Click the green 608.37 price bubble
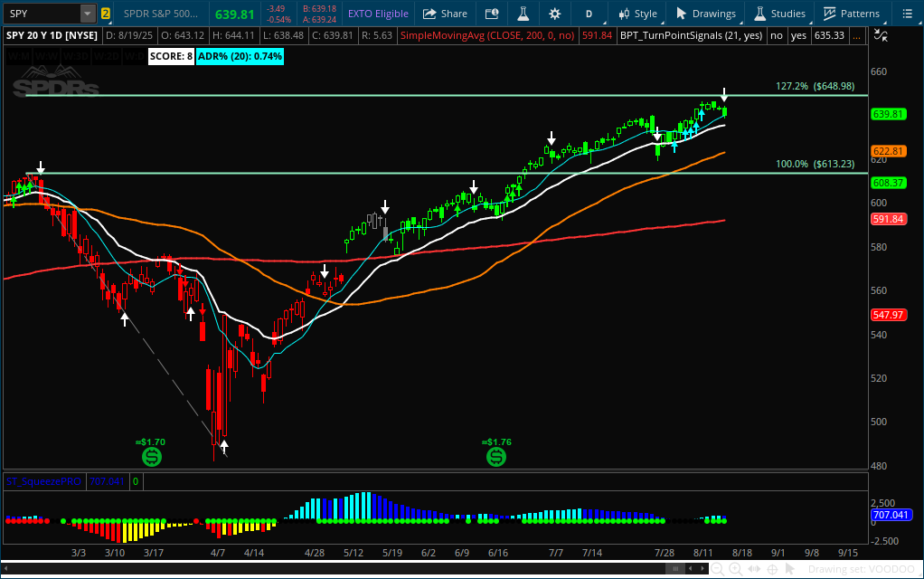 (889, 183)
